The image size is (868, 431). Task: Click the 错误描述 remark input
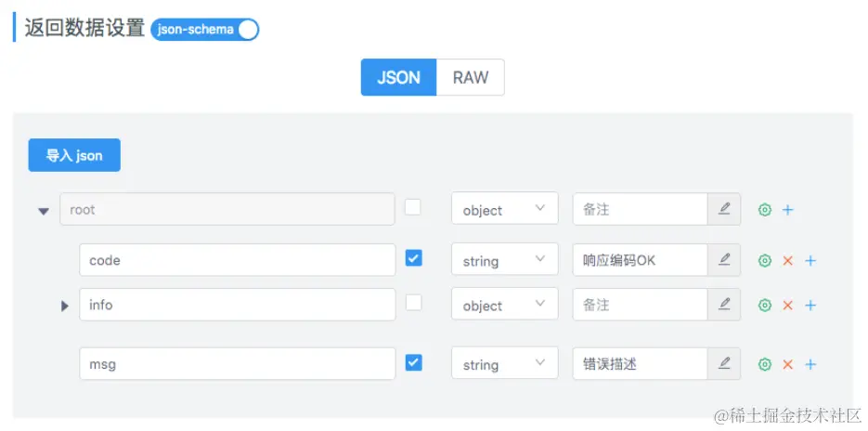click(x=641, y=363)
